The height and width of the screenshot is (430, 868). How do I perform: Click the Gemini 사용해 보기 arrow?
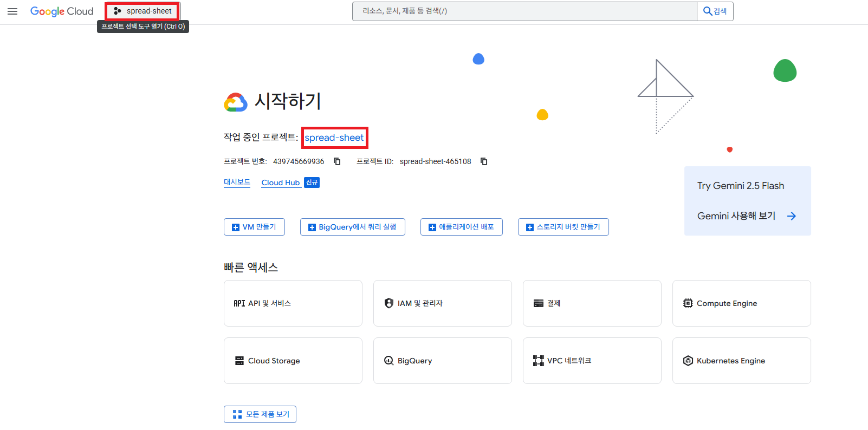click(792, 216)
